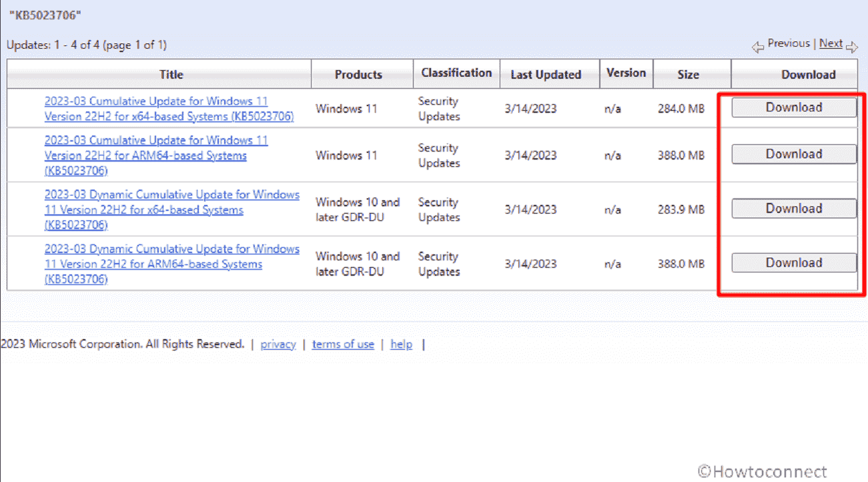Open the terms of use footer link
868x482 pixels.
pos(343,344)
